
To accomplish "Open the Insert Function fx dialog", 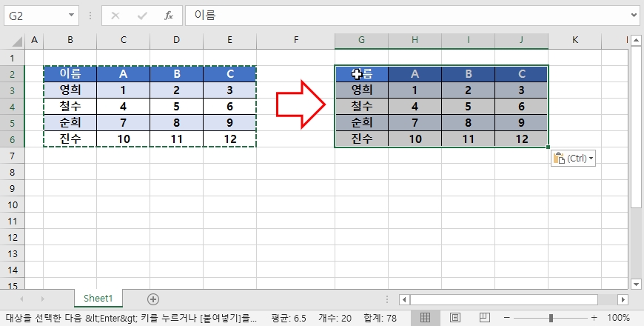I will point(168,16).
